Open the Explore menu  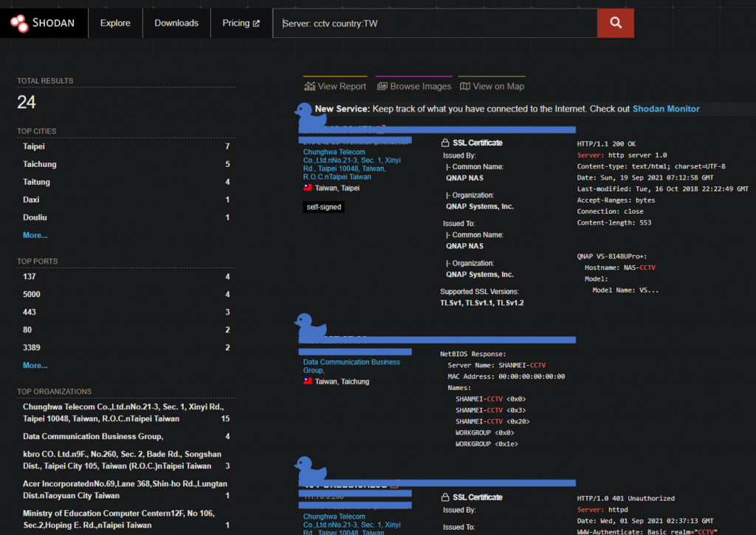pos(115,23)
